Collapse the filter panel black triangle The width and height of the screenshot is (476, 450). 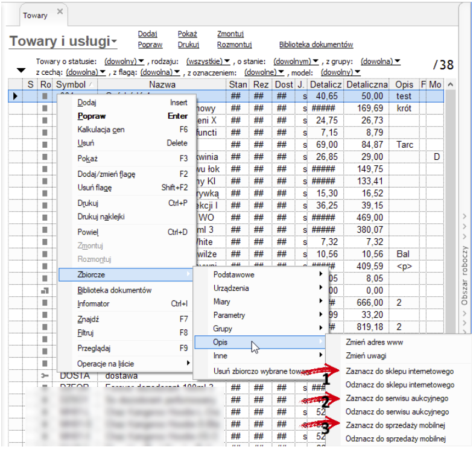[21, 71]
